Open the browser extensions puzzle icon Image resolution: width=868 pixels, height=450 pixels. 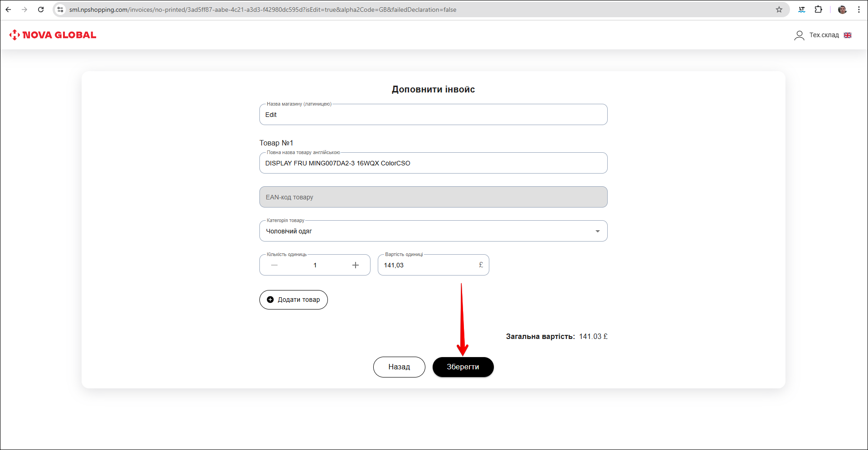818,10
